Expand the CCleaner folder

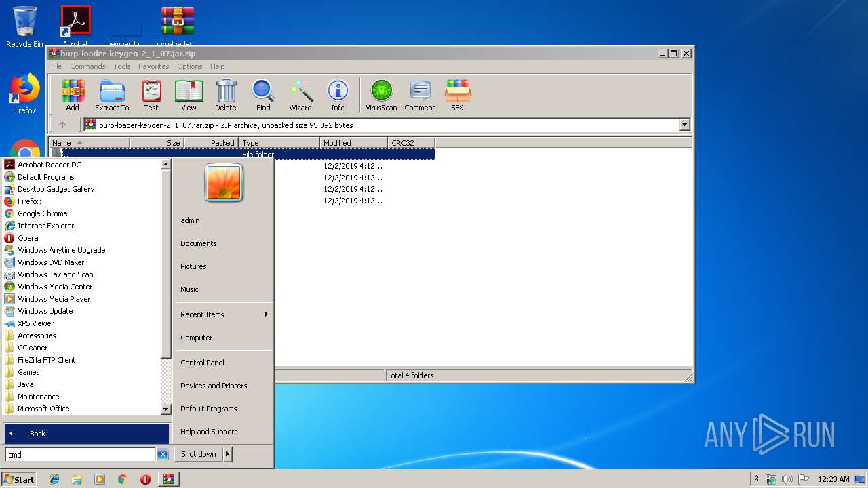[x=33, y=348]
